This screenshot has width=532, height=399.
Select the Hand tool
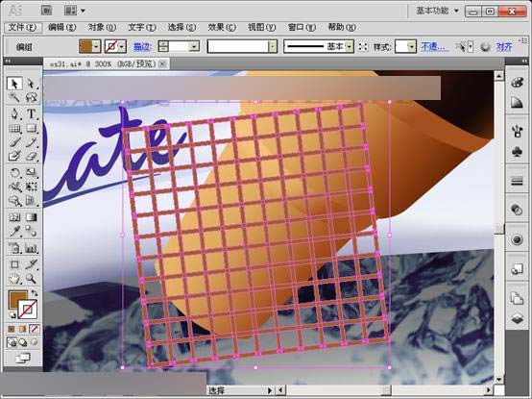tap(14, 279)
